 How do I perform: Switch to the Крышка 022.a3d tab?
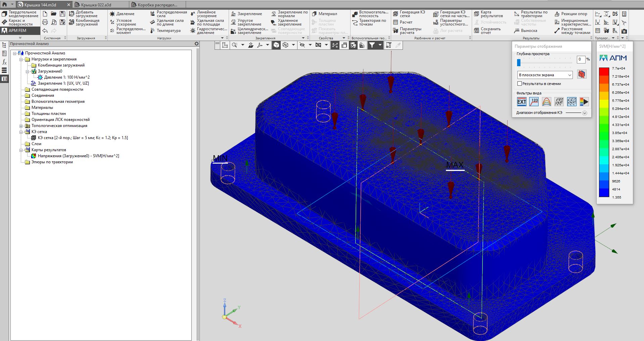[x=97, y=5]
